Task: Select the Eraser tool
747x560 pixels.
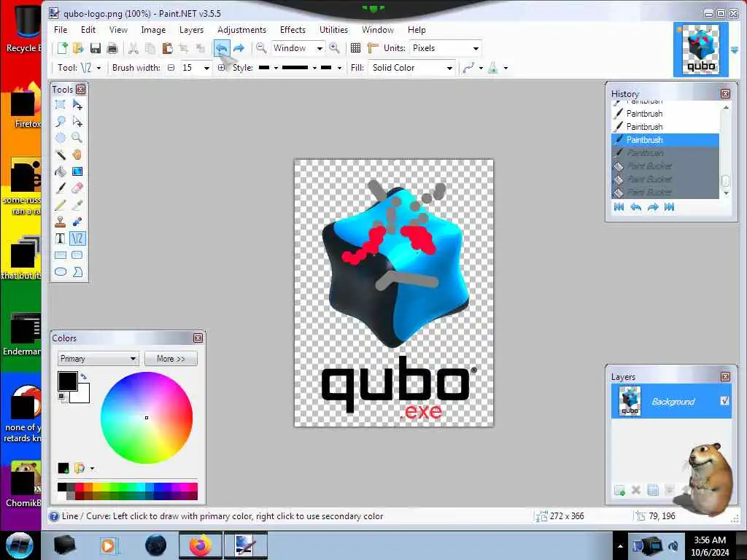Action: pos(77,187)
